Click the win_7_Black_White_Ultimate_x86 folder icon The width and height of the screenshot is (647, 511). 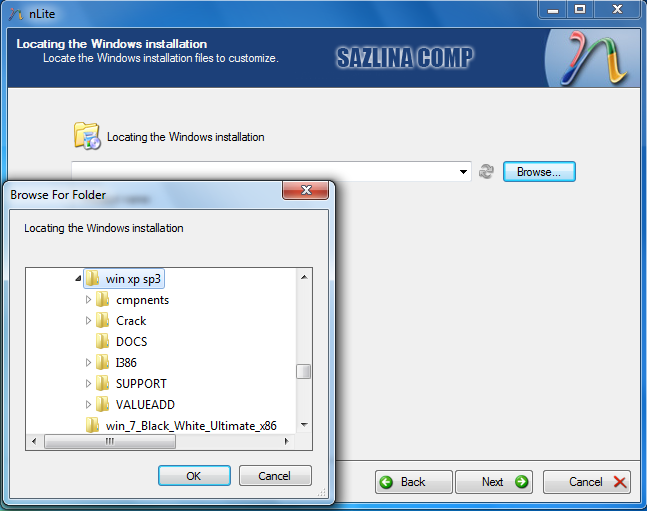pyautogui.click(x=92, y=425)
